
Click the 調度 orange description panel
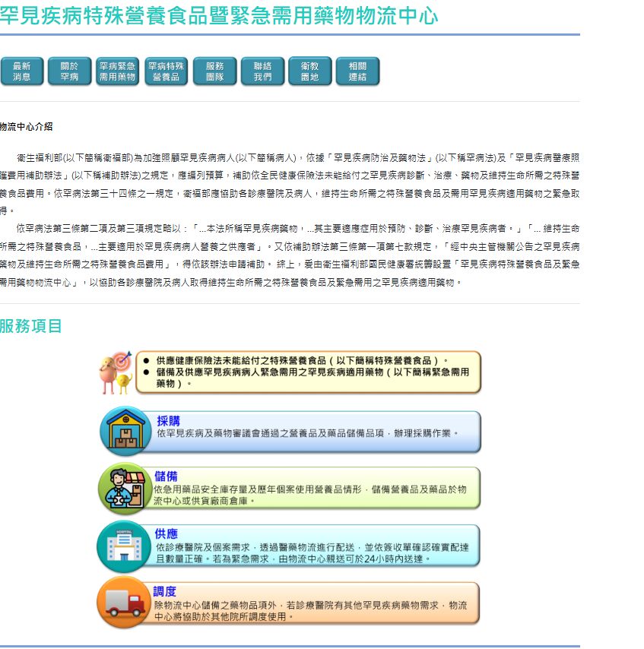tap(316, 603)
